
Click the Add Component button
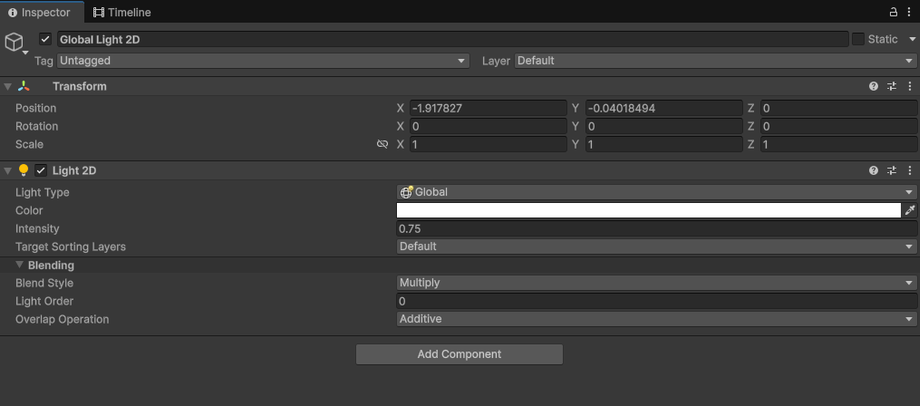point(459,354)
